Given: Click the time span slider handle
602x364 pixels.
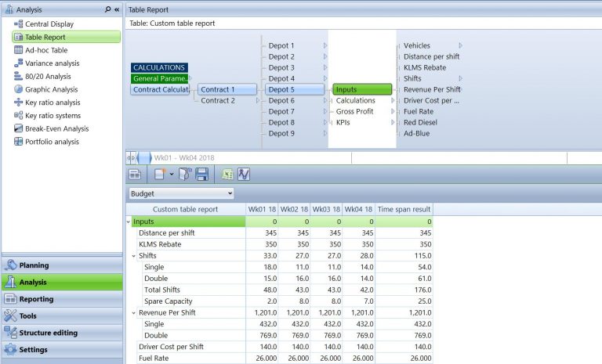Looking at the screenshot, I should tap(144, 157).
